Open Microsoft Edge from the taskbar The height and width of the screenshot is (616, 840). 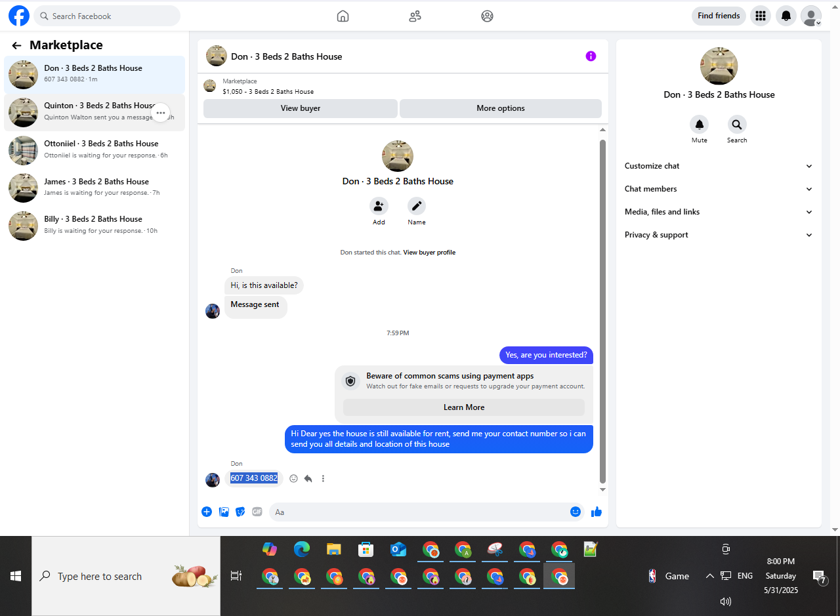tap(301, 549)
